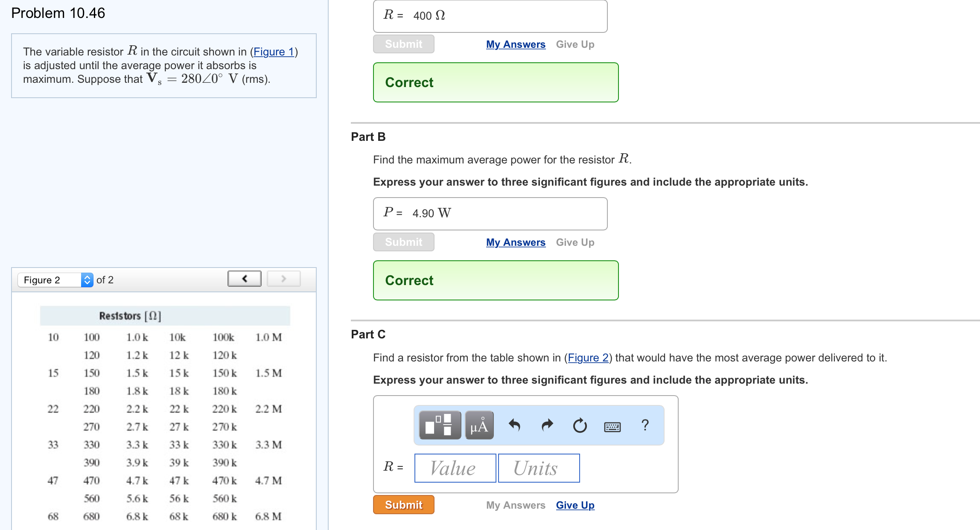Click Give Up link in Part C
Viewport: 980px width, 530px height.
coord(575,505)
